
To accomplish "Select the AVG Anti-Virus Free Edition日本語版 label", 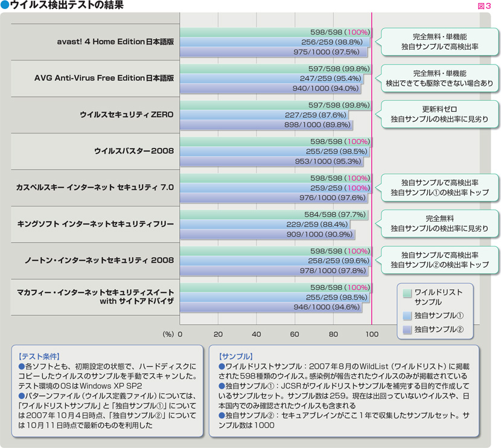I will [x=104, y=78].
